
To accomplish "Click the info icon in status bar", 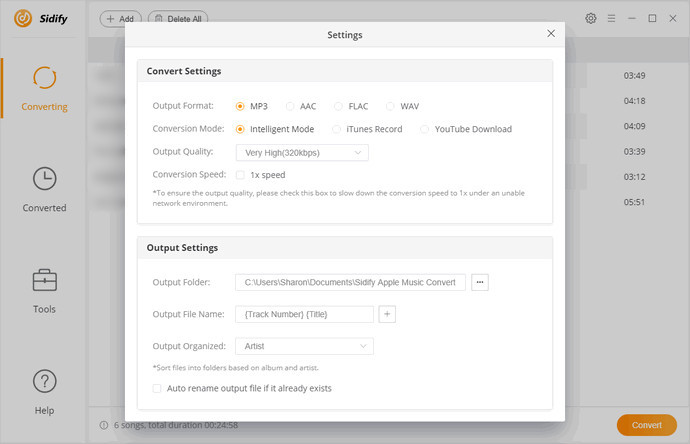I will point(104,425).
